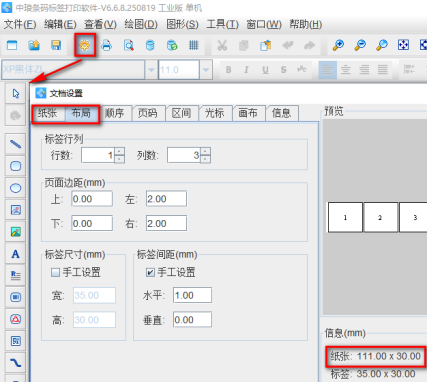Paste from clipboard icon

[x=266, y=45]
